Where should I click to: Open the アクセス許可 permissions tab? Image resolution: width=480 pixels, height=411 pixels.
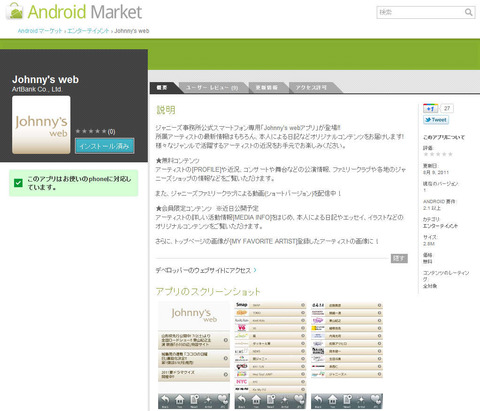[x=311, y=88]
